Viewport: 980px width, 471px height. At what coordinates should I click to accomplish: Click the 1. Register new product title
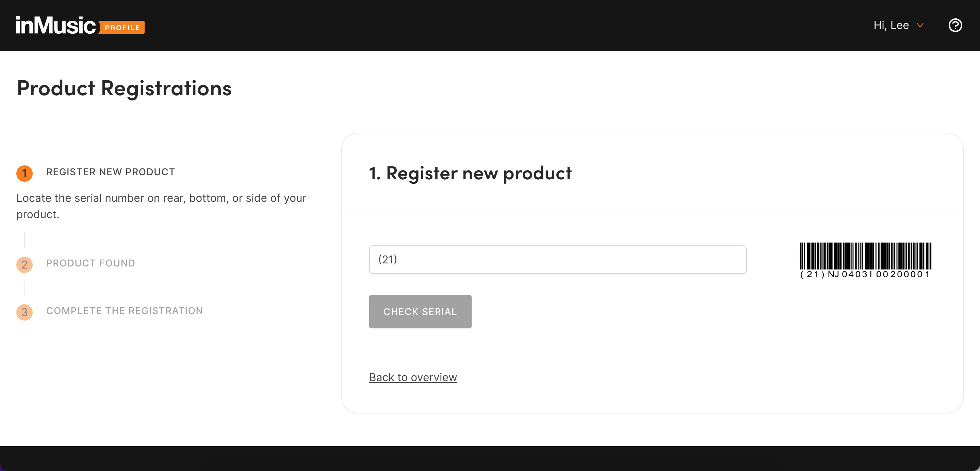tap(470, 174)
